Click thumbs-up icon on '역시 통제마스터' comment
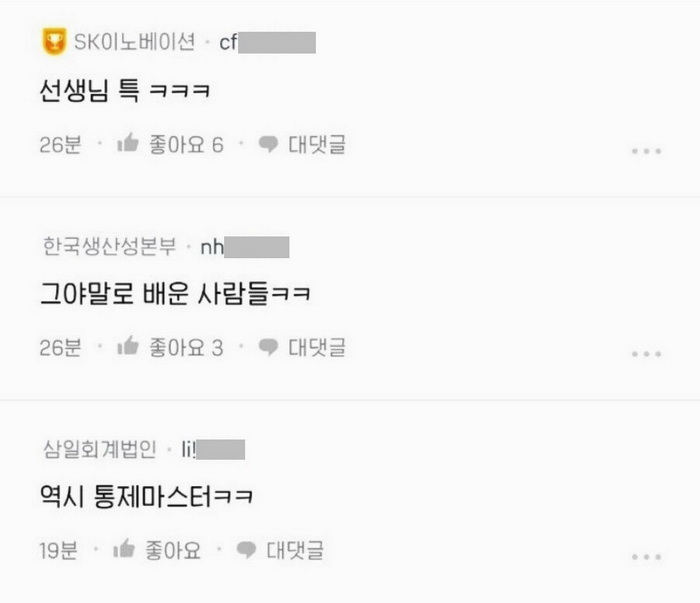The image size is (700, 603). point(124,549)
